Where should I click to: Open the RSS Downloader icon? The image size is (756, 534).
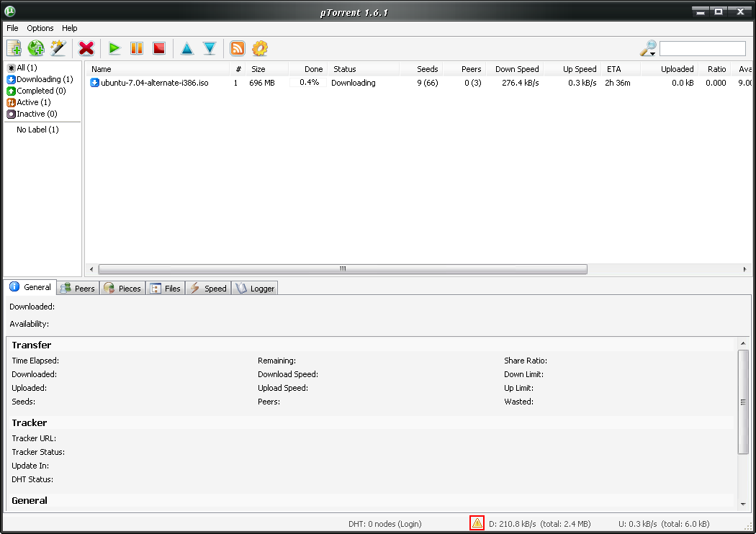point(237,48)
